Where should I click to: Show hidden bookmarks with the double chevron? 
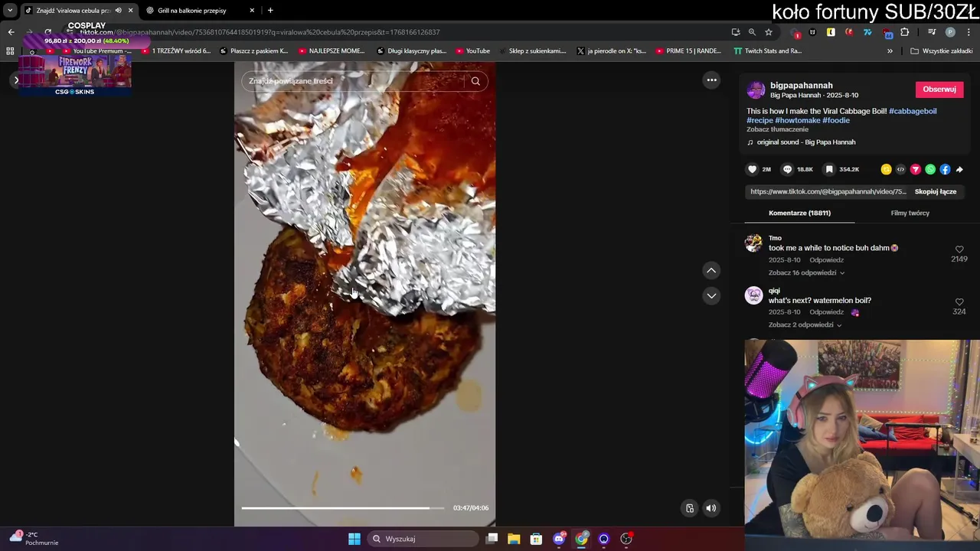point(890,51)
